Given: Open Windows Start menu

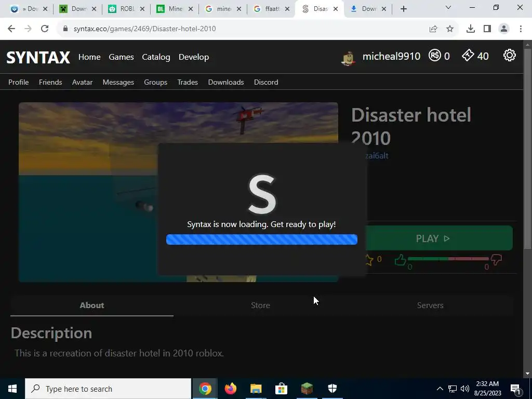Looking at the screenshot, I should point(12,389).
